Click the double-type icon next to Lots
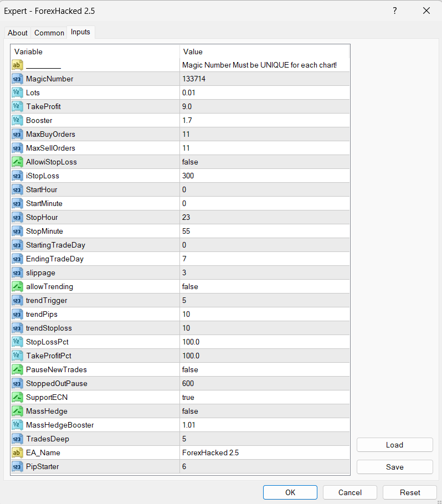 [x=17, y=92]
